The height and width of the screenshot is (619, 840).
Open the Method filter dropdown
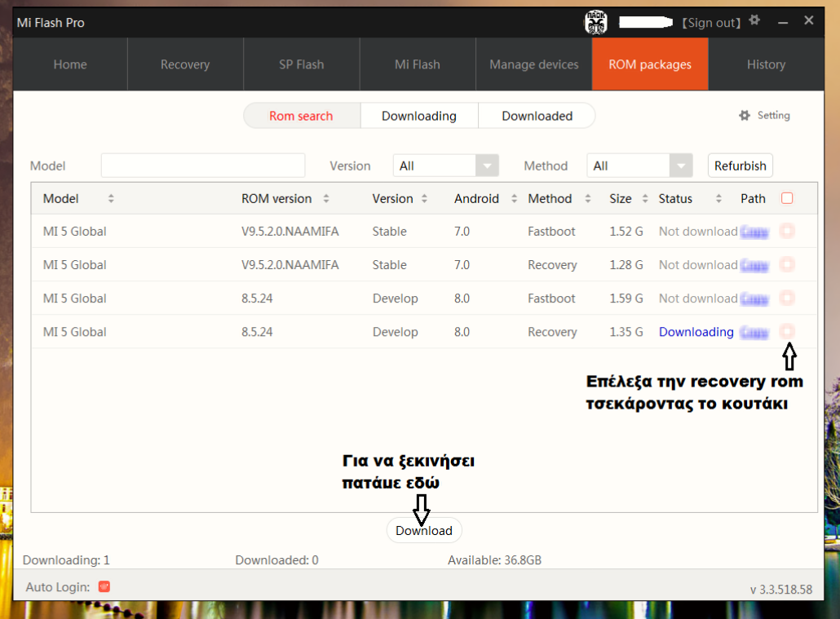coord(681,166)
